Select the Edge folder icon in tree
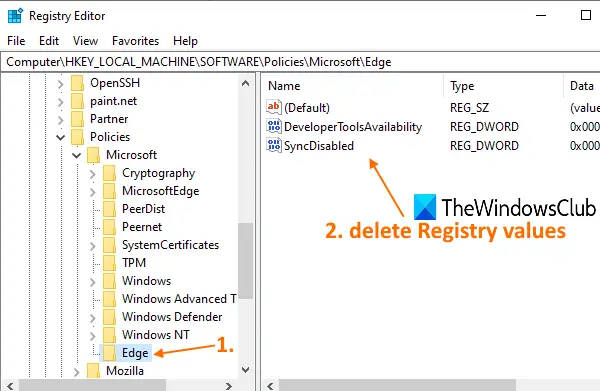Screen dimensions: 600x391 (x=109, y=353)
